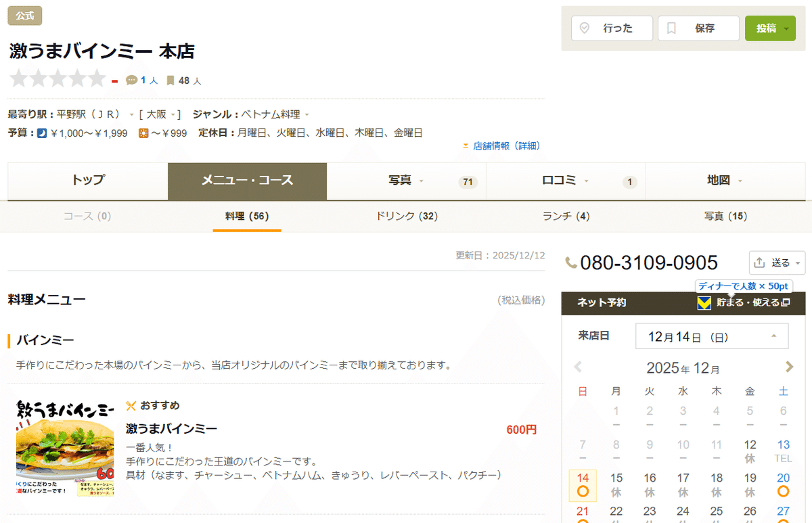Expand the 地図 tab dropdown arrow
Screen dimensions: 812x523
pyautogui.click(x=740, y=181)
